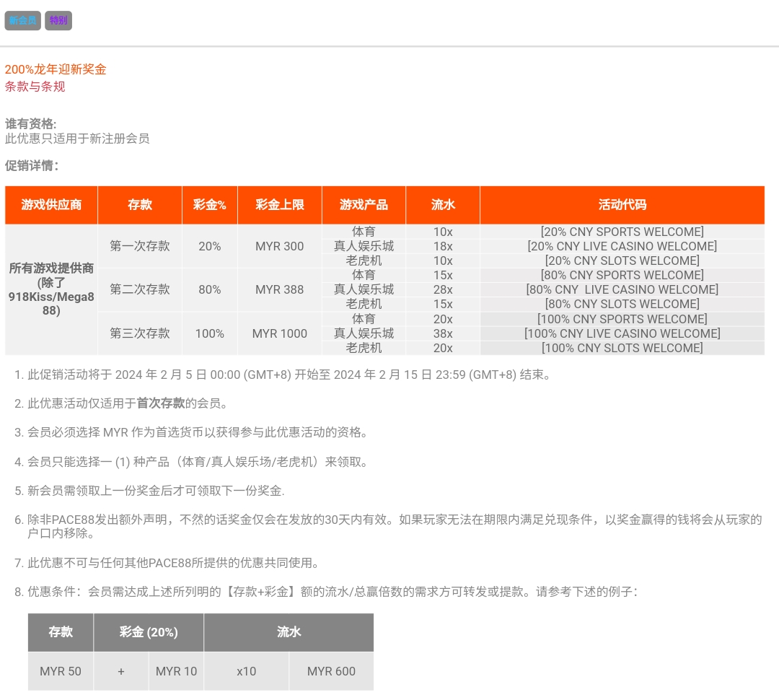Click the 第一次存款 row cell
This screenshot has height=700, width=779.
pos(140,246)
